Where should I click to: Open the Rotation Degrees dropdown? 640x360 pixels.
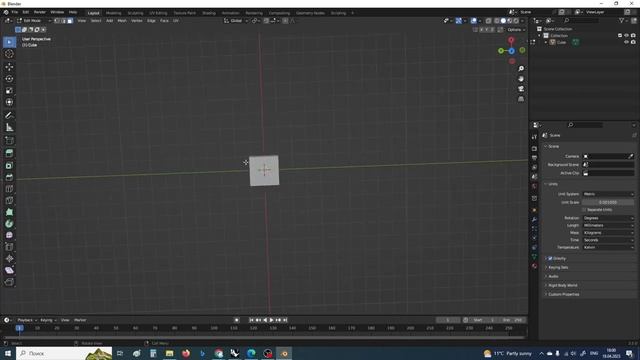coord(608,218)
